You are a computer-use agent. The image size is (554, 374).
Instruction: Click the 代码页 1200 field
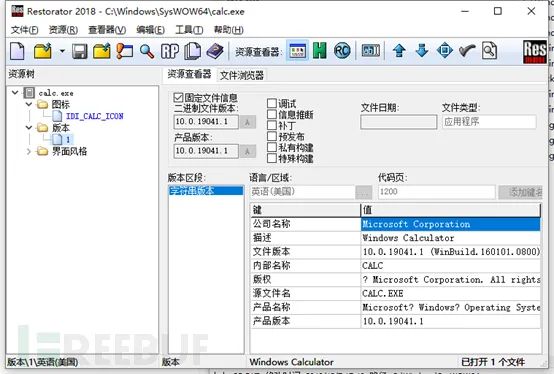tap(437, 192)
